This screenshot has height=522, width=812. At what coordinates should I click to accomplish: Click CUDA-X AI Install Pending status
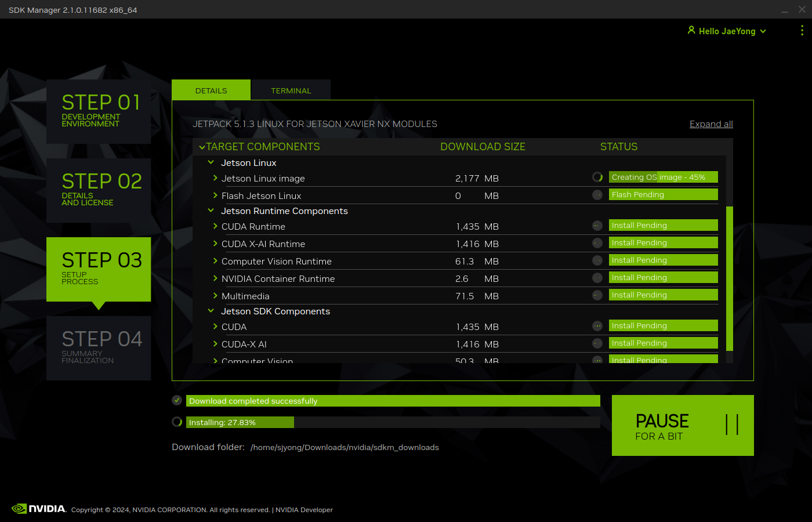664,343
